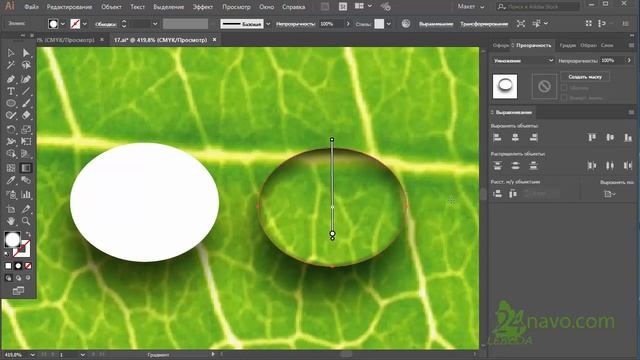Select the Eraser tool
This screenshot has width=640, height=360.
(x=26, y=116)
